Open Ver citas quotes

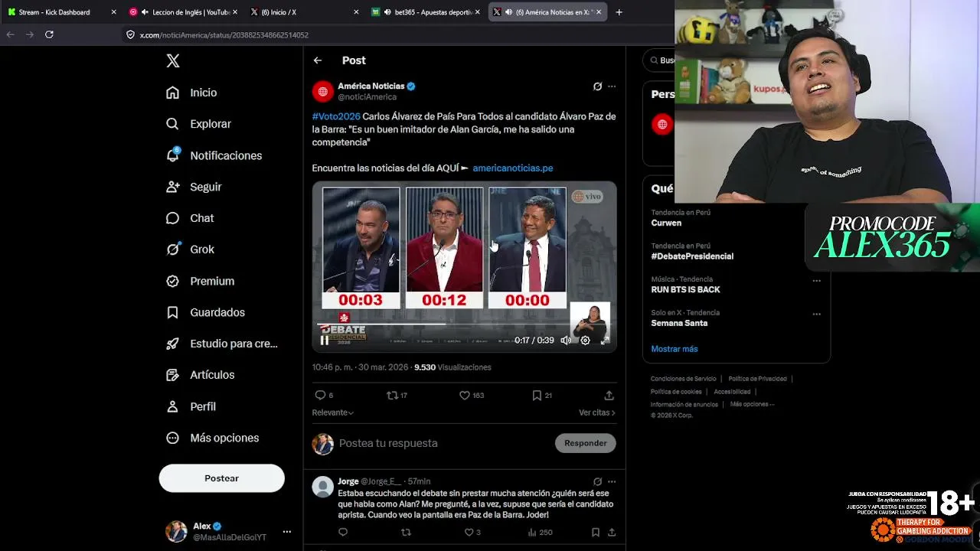(597, 412)
